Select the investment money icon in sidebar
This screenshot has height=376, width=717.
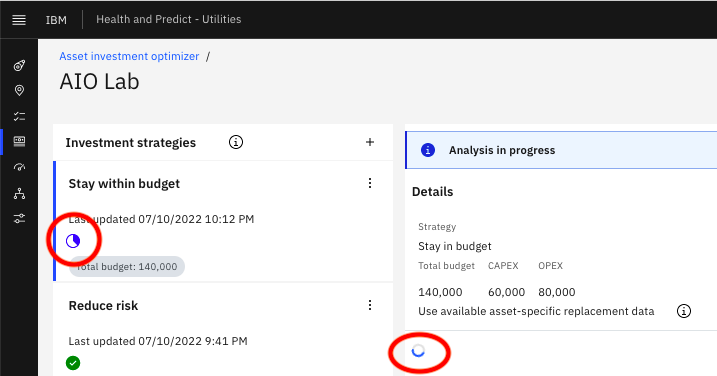point(19,141)
